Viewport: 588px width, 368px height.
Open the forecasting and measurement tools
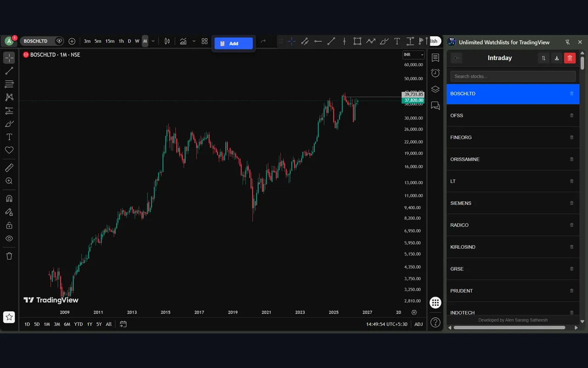coord(9,110)
